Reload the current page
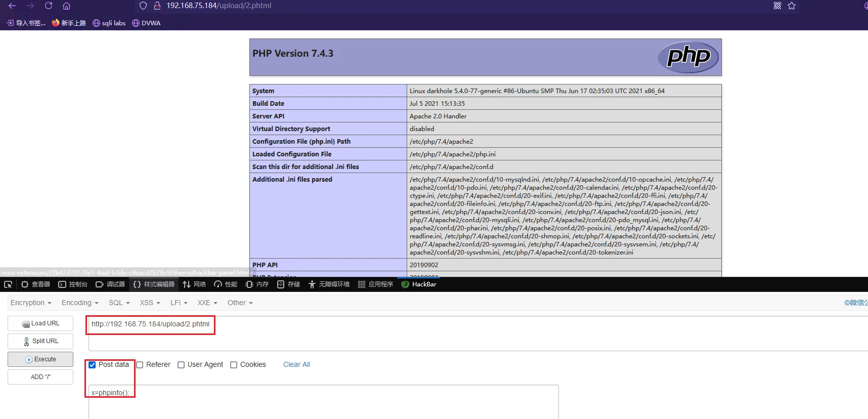This screenshot has height=419, width=868. click(49, 6)
